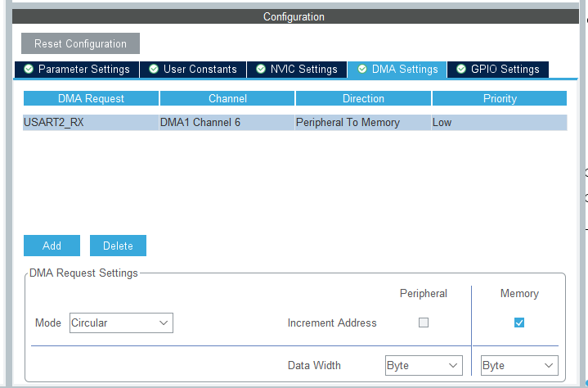This screenshot has width=588, height=388.
Task: Open the Mode dropdown set to Circular
Action: (121, 323)
